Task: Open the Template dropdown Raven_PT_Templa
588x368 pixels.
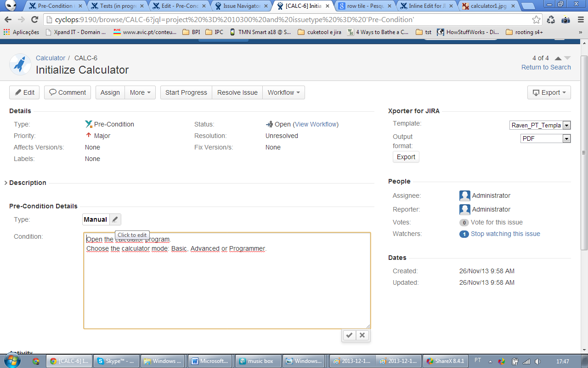Action: click(x=540, y=126)
